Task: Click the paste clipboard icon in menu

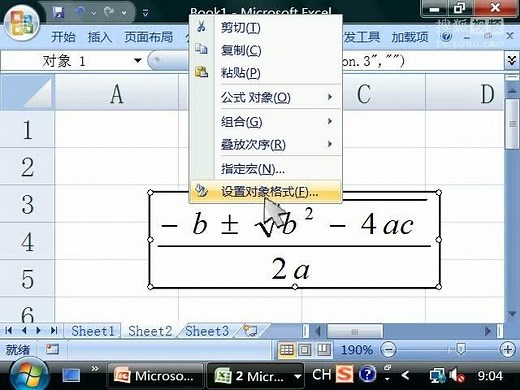Action: pos(201,72)
